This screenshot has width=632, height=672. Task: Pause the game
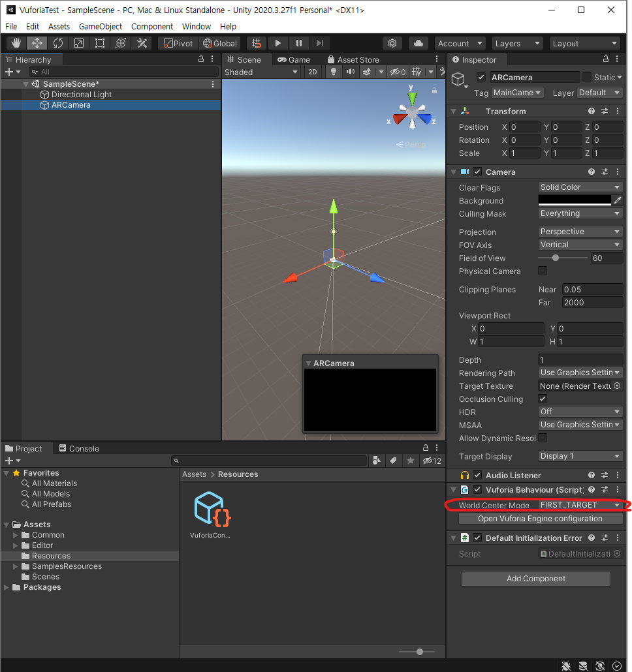[x=299, y=43]
